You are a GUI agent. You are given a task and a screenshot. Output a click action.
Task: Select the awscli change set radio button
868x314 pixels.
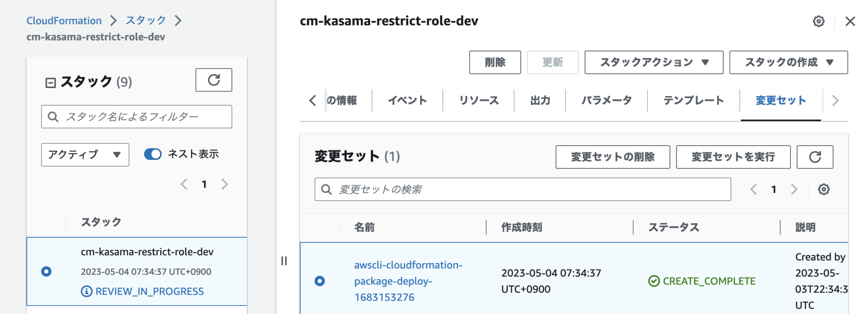(320, 281)
